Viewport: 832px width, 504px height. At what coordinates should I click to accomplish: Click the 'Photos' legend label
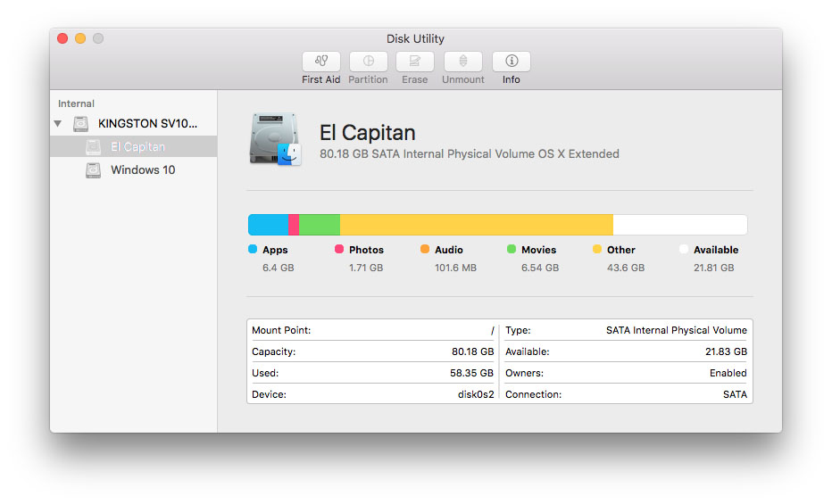click(367, 250)
